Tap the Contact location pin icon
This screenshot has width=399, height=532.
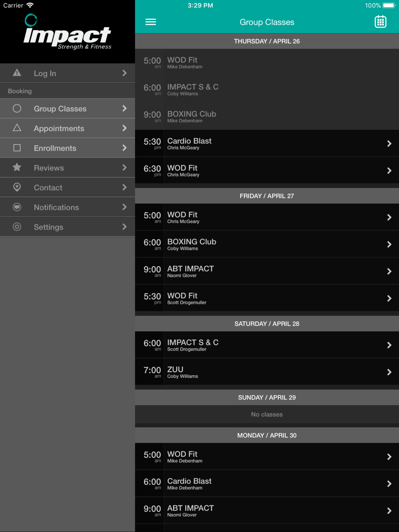[x=17, y=187]
